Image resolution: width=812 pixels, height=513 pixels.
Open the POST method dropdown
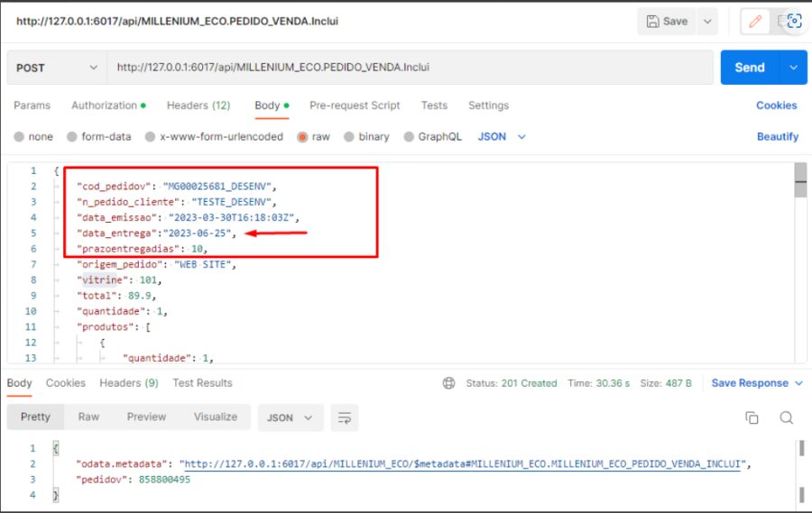click(56, 68)
